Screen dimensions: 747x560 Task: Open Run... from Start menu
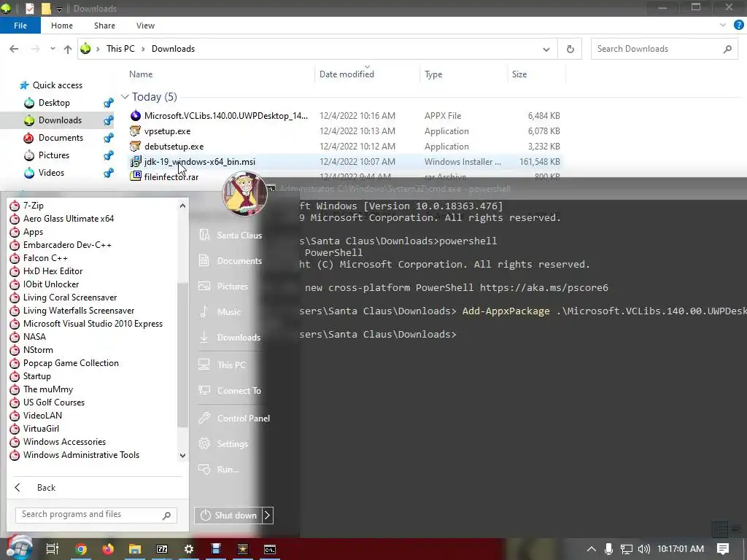(219, 470)
